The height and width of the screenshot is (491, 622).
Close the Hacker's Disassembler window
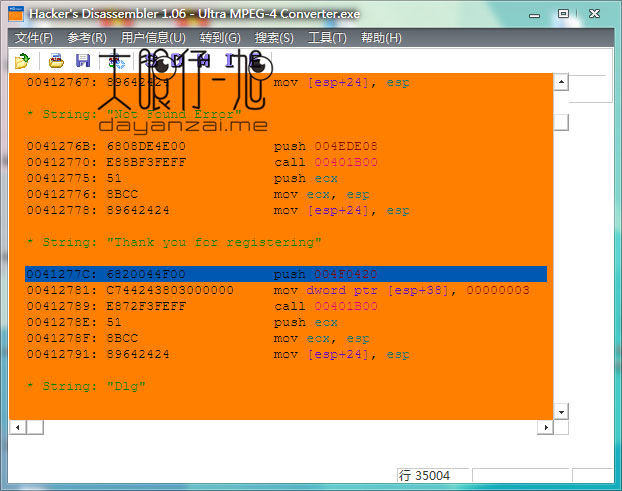(594, 14)
